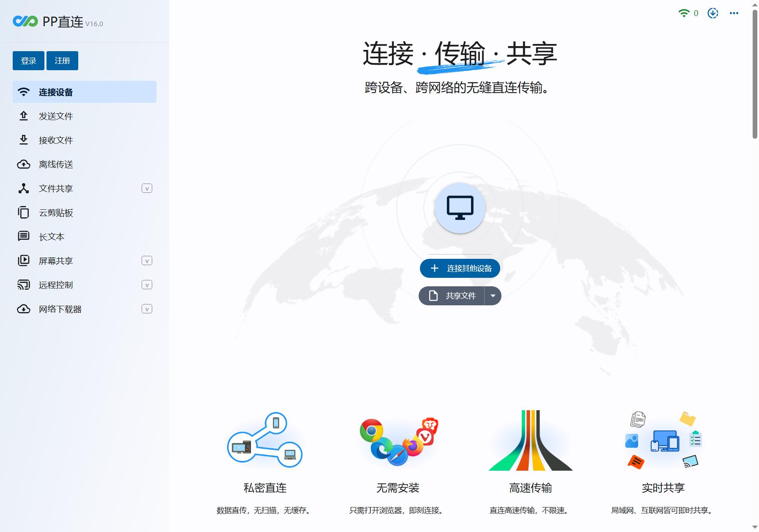Click the 实时共享 devices illustration
This screenshot has width=759, height=532.
[663, 440]
